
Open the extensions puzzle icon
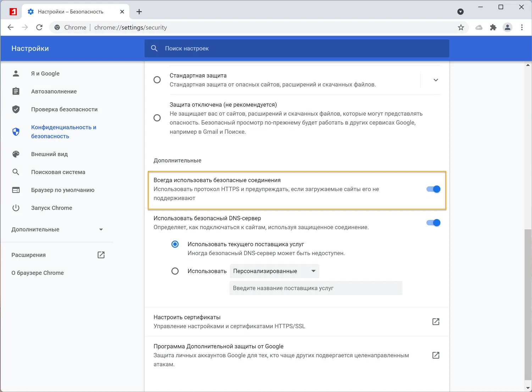493,27
